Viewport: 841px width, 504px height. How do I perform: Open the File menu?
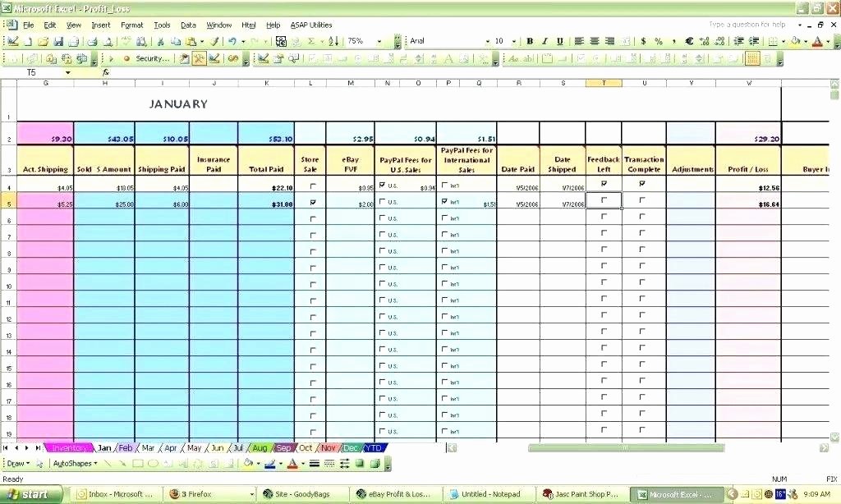(29, 25)
